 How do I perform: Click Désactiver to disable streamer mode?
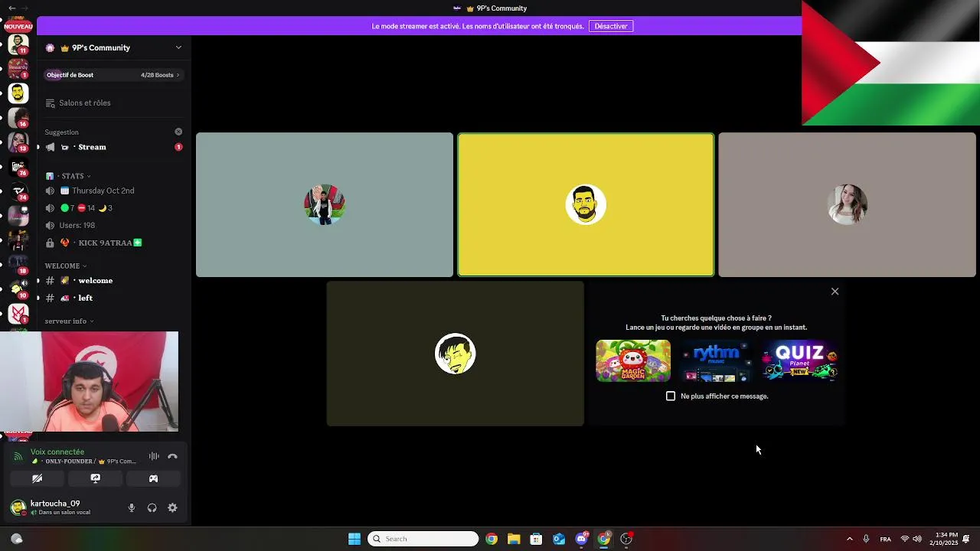click(611, 26)
